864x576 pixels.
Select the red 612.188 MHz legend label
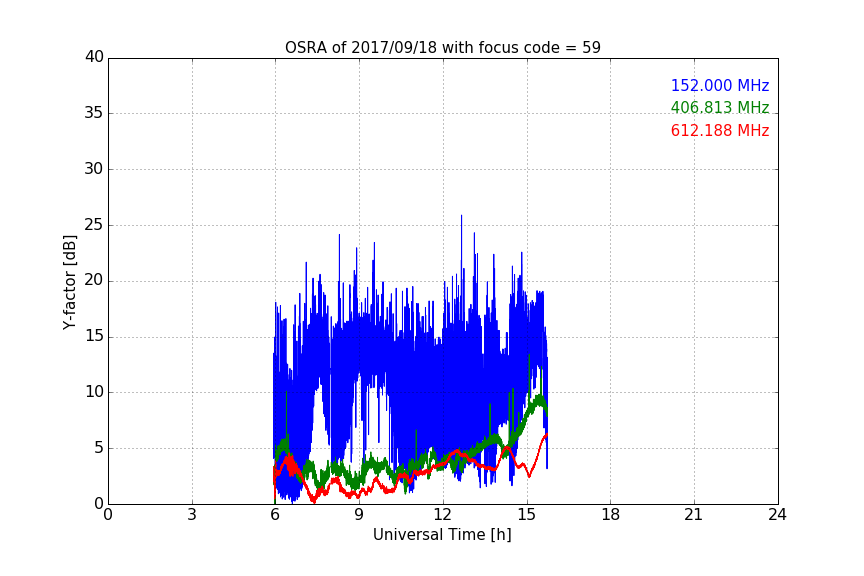click(720, 131)
